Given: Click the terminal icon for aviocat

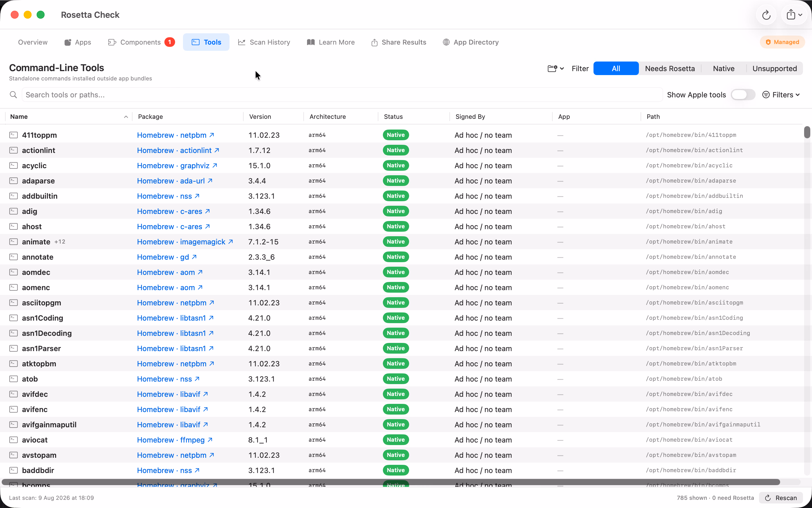Looking at the screenshot, I should (14, 440).
